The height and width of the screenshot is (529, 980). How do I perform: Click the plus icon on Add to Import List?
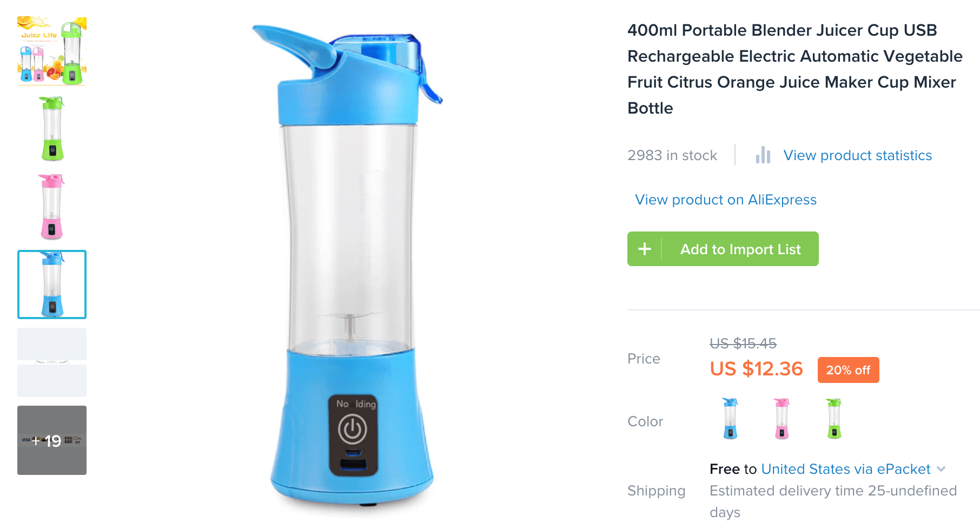[644, 249]
